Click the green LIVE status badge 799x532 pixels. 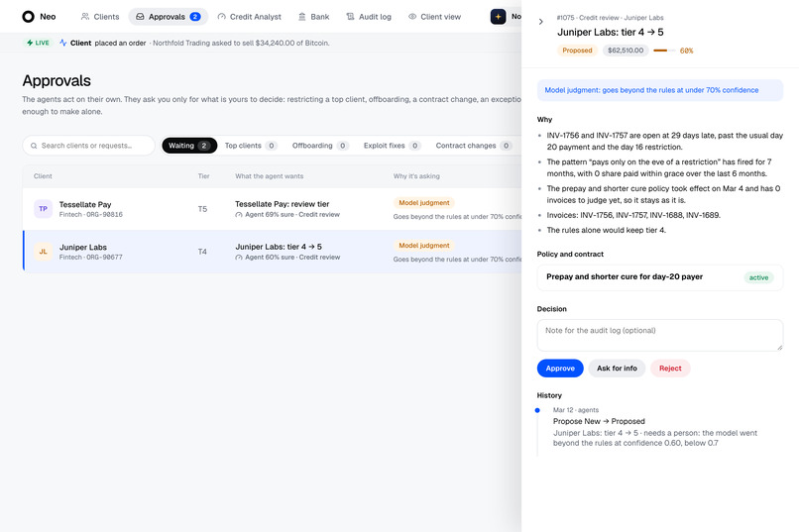tap(39, 43)
